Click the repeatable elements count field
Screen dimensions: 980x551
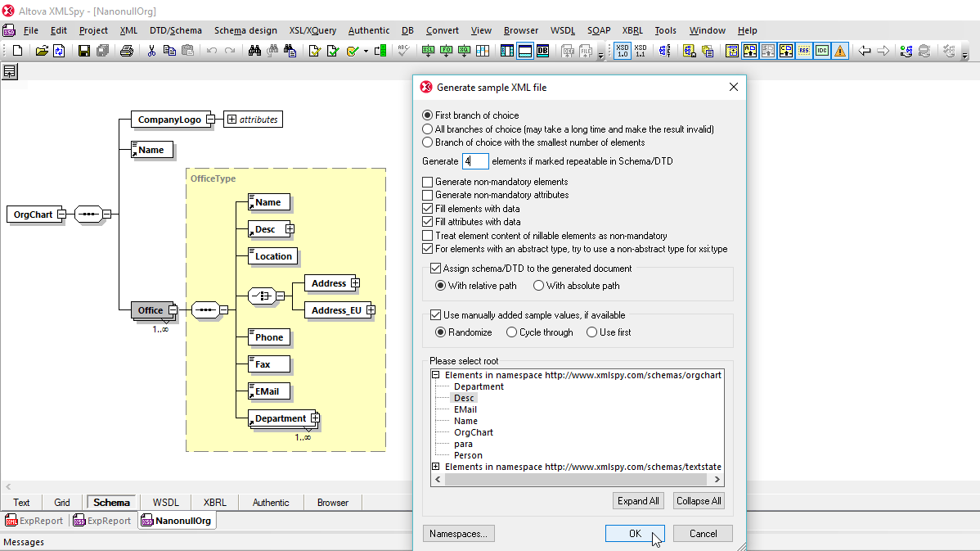point(475,161)
